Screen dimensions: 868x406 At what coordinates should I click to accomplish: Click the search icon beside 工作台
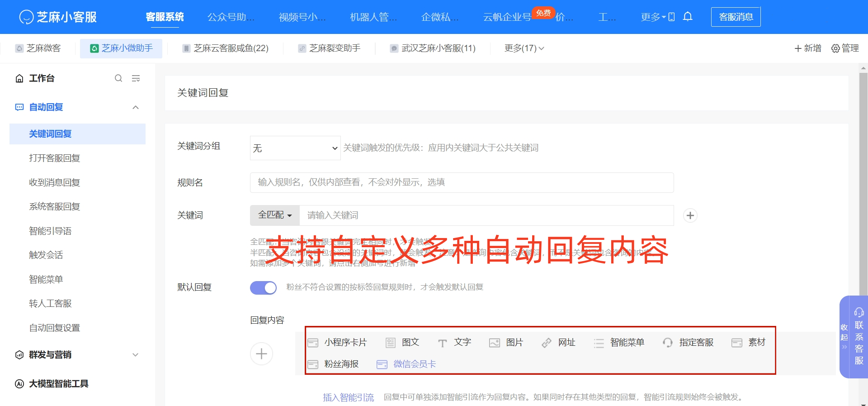pyautogui.click(x=118, y=78)
